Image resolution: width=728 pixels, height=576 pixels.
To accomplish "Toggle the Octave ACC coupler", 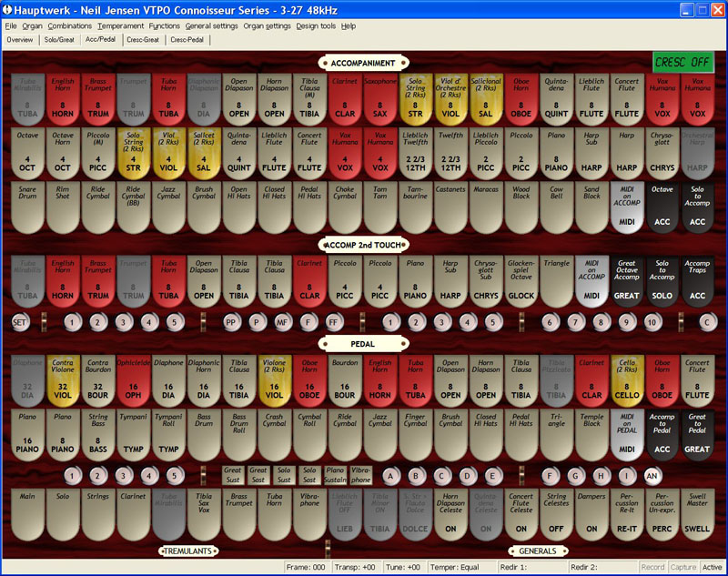I will pos(662,207).
